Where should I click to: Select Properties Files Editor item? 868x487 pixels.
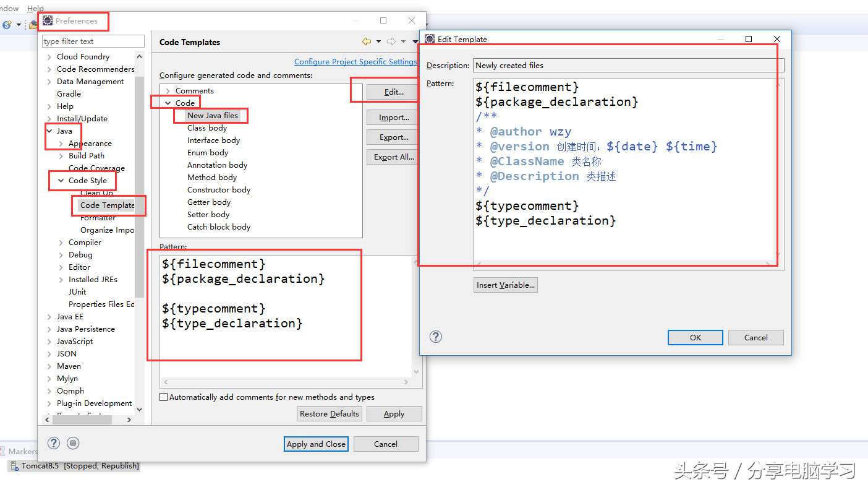101,304
